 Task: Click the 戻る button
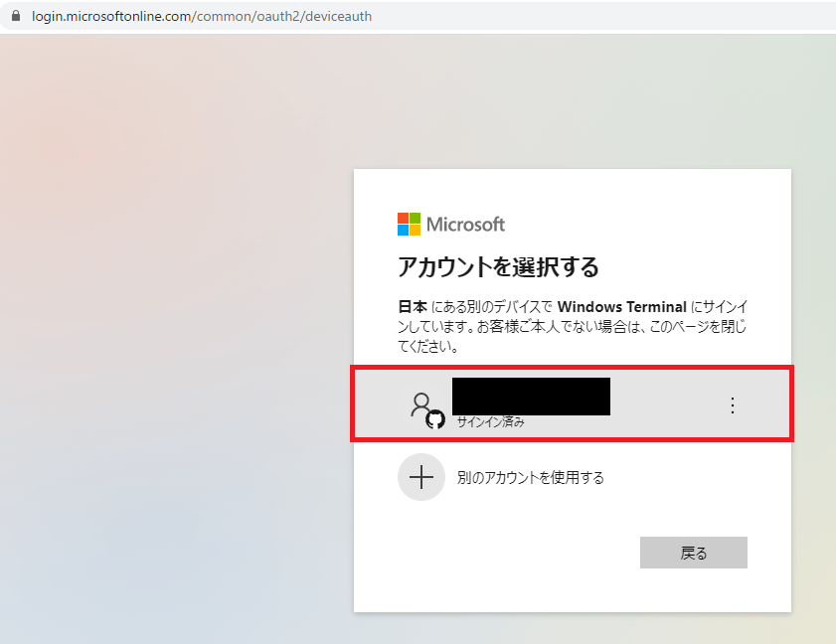[694, 553]
